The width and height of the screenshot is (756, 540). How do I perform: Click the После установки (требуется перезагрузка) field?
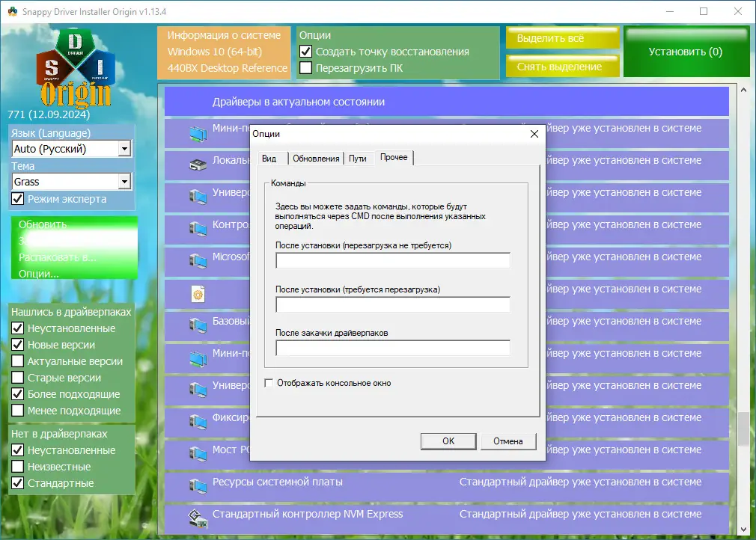coord(393,304)
